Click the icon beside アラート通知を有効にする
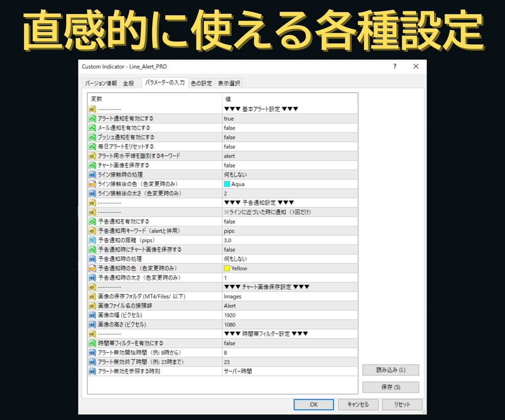The height and width of the screenshot is (420, 505). tap(92, 118)
